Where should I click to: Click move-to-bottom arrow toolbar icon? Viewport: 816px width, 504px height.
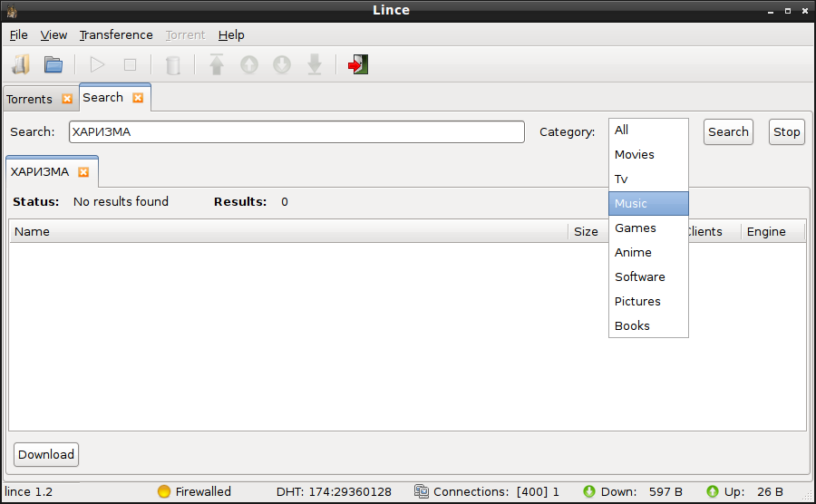[315, 64]
